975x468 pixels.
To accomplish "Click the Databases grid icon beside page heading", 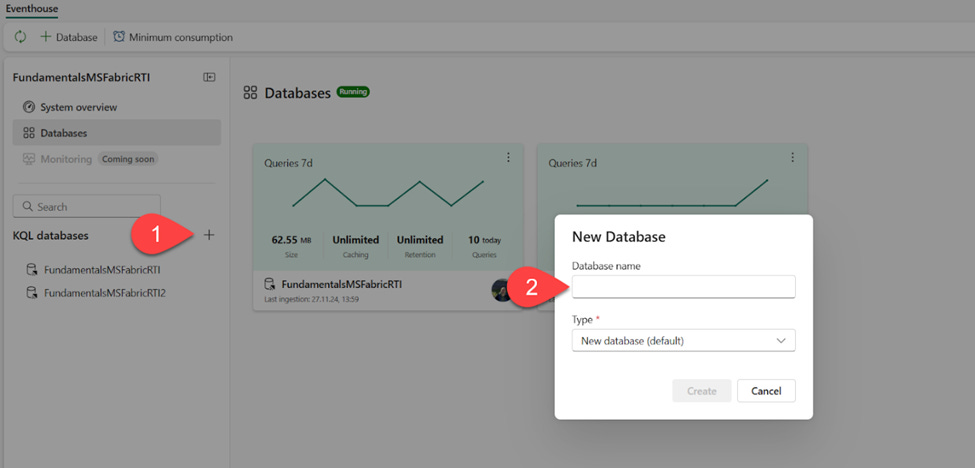I will pos(251,93).
